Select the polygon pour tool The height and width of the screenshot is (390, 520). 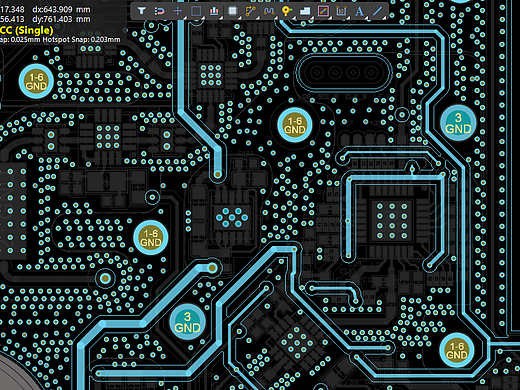click(305, 11)
